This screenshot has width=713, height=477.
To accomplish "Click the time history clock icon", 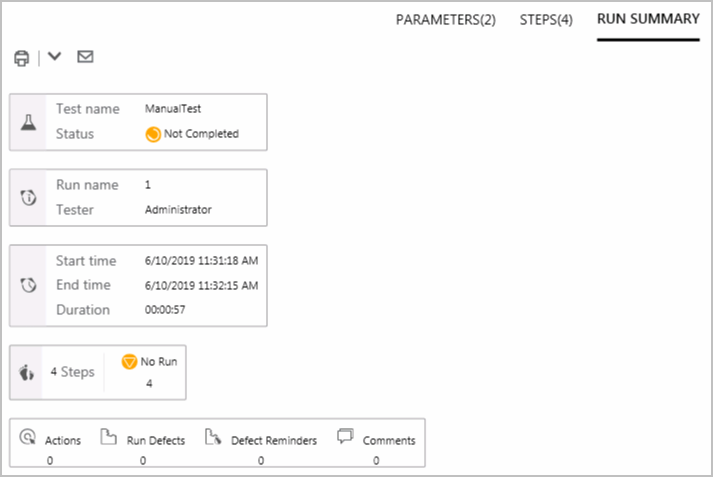I will [x=28, y=285].
